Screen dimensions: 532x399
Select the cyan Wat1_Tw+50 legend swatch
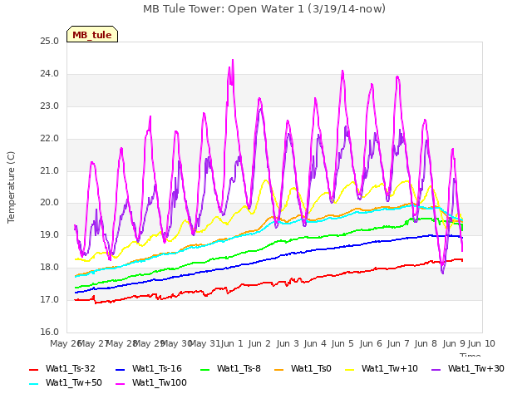click(x=33, y=384)
